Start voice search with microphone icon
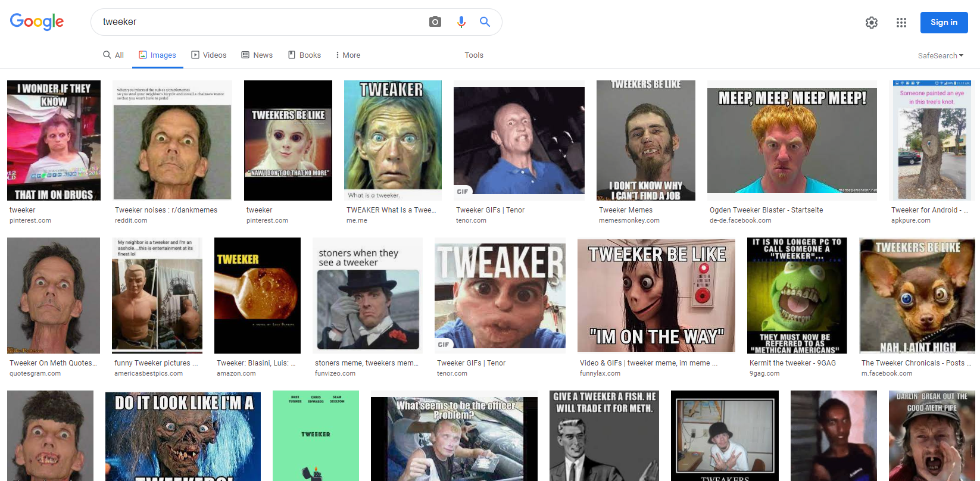 (461, 22)
